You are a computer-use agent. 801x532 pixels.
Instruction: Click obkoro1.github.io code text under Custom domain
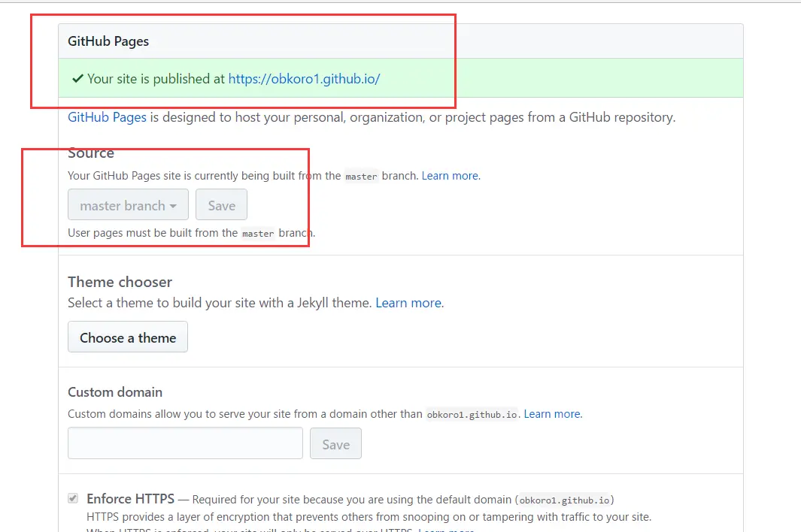472,414
